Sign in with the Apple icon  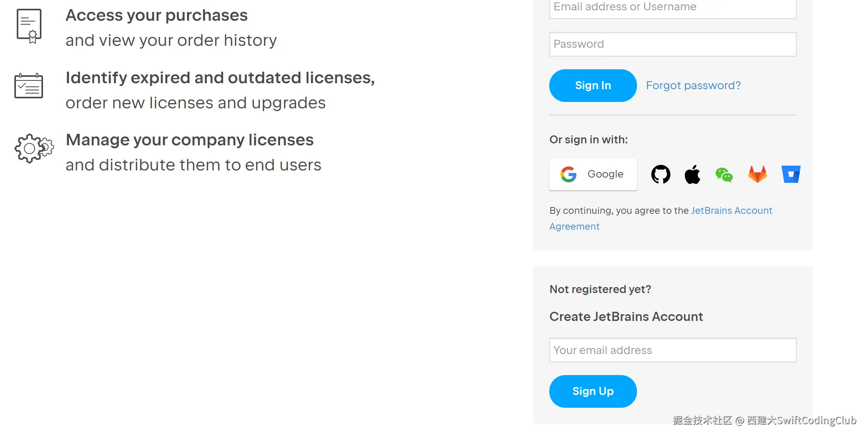(692, 174)
